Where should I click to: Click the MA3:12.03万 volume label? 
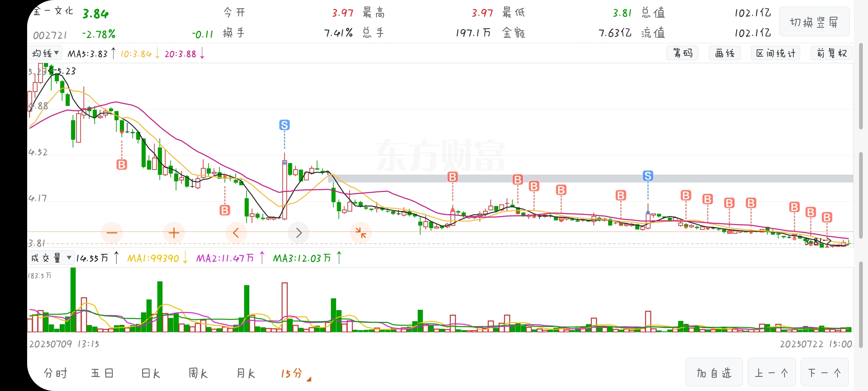tap(302, 258)
